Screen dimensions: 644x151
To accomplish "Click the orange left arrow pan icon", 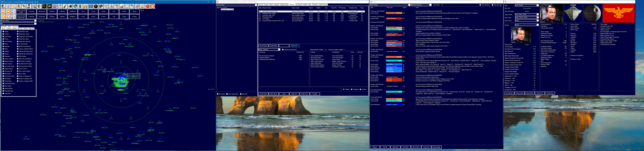I will pos(3,12).
